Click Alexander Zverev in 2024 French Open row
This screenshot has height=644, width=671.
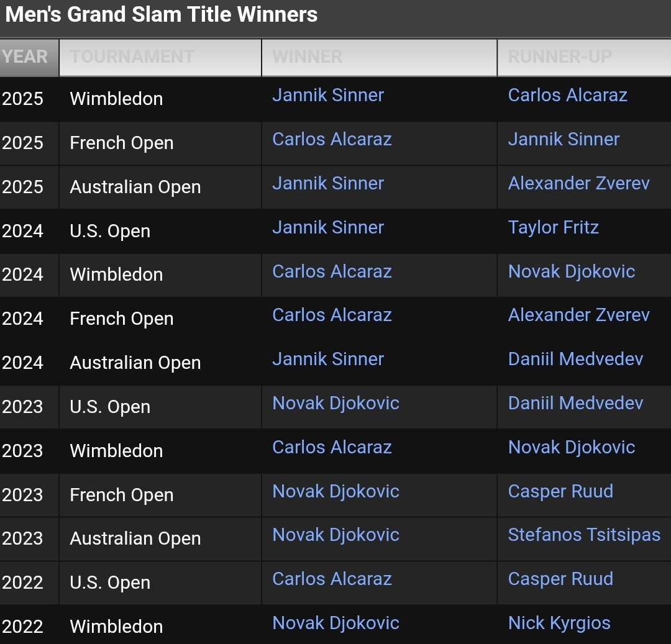[x=578, y=315]
